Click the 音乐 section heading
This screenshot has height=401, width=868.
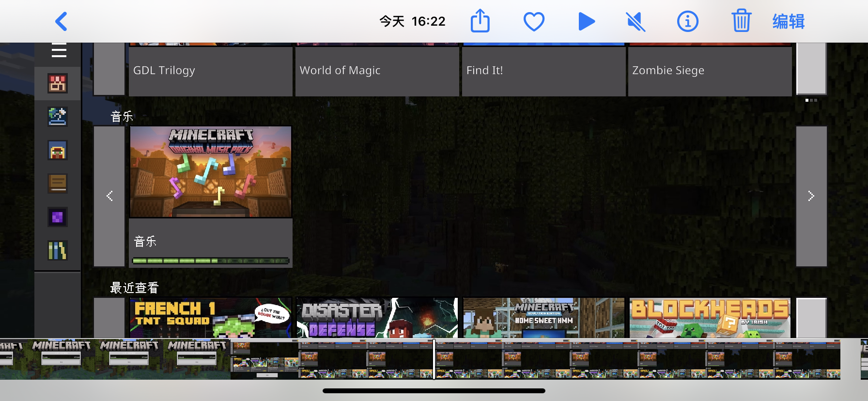pos(122,116)
